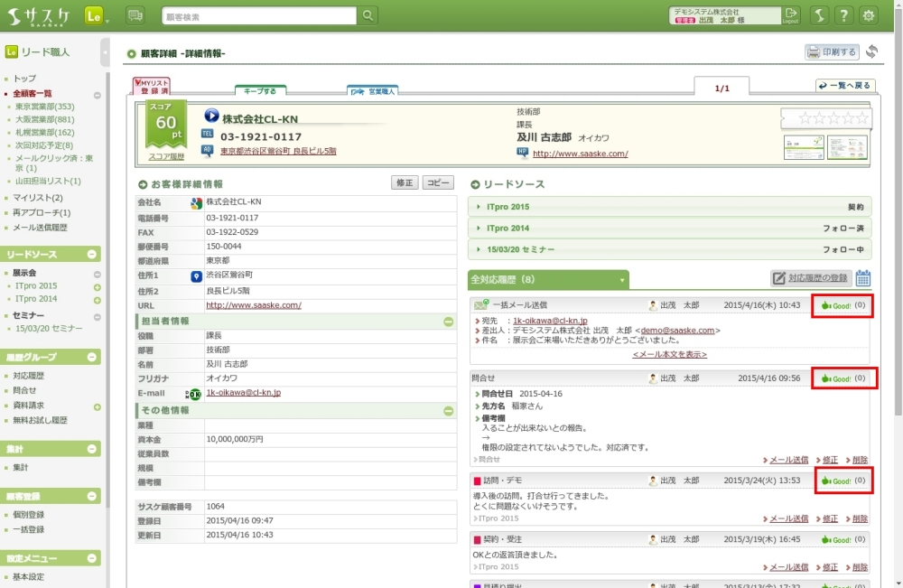Click the 対応履歴の登録 button
Image resolution: width=903 pixels, height=588 pixels.
[x=810, y=278]
